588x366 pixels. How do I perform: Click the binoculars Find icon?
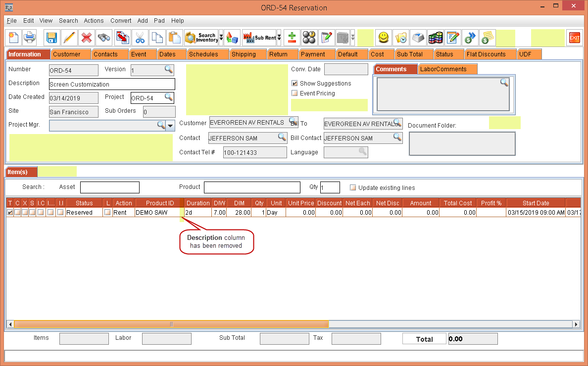click(x=104, y=38)
